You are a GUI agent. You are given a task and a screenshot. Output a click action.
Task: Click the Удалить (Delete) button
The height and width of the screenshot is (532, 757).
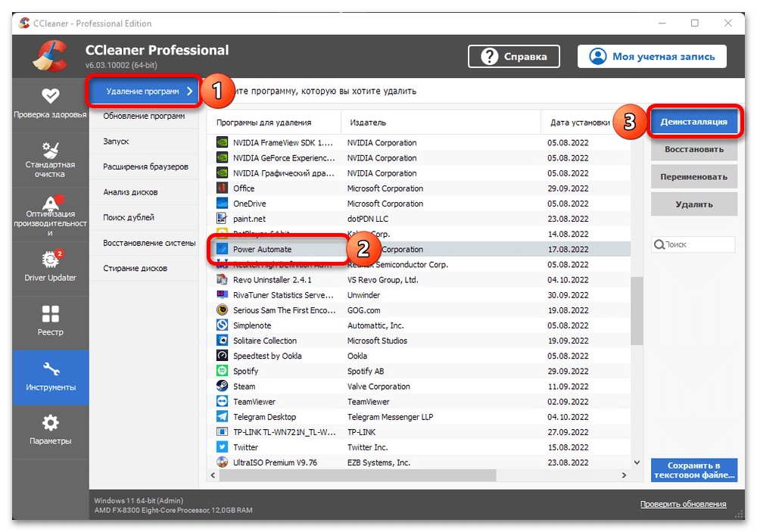coord(693,204)
